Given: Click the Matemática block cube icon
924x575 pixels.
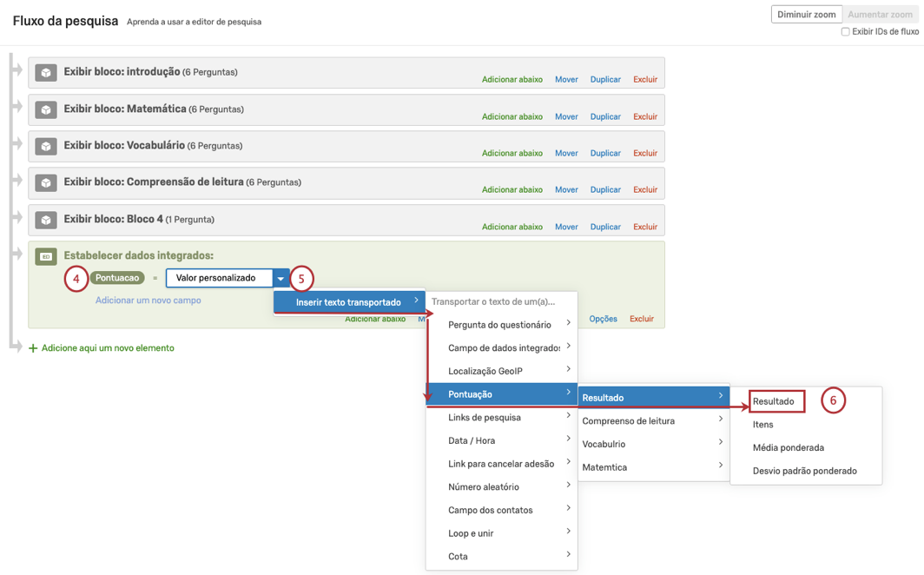Looking at the screenshot, I should click(46, 109).
